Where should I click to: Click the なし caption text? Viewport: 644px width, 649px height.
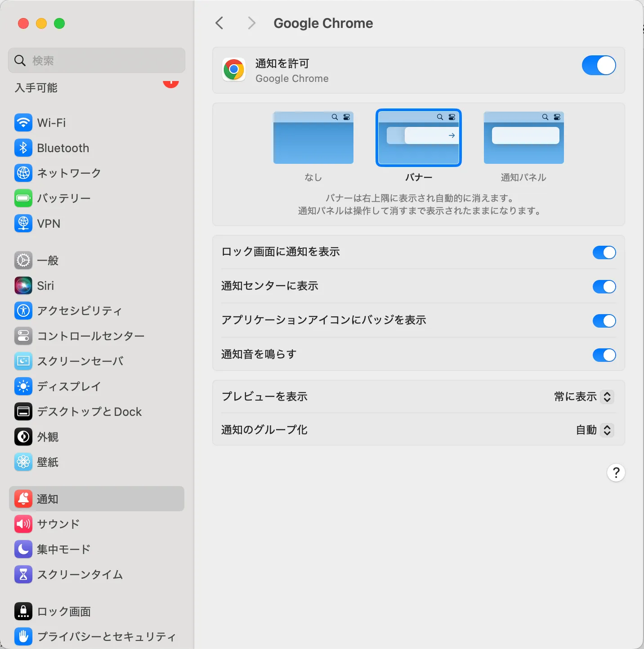tap(313, 177)
